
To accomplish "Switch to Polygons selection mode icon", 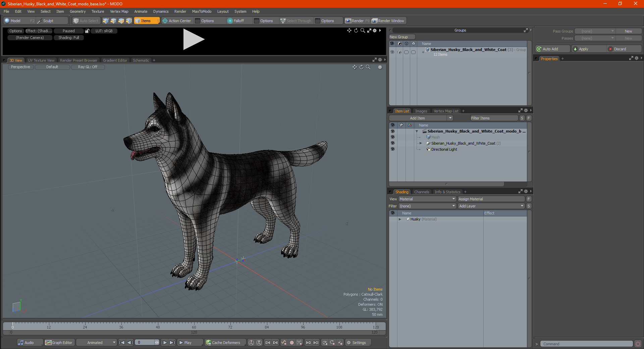I will pyautogui.click(x=121, y=21).
